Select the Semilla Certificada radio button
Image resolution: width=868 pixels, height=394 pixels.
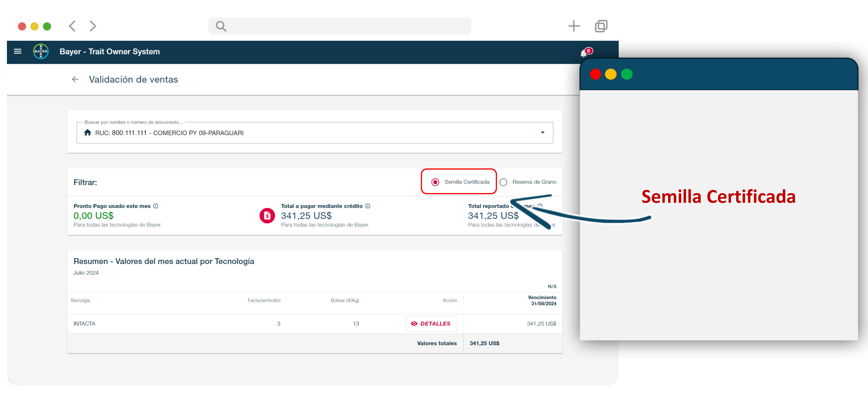(435, 182)
